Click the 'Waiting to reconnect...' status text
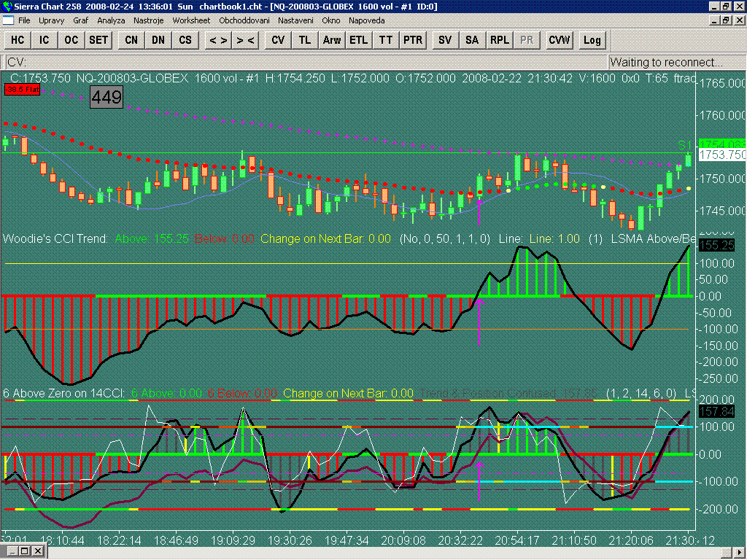 pyautogui.click(x=666, y=63)
